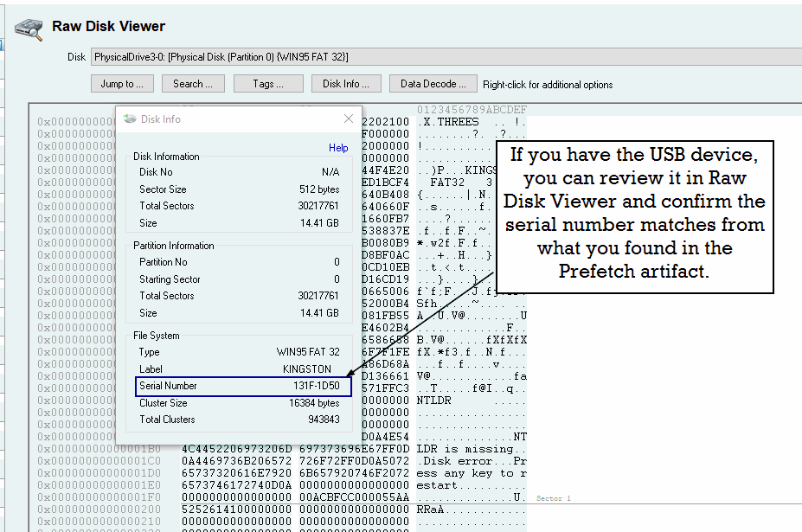This screenshot has width=802, height=532.
Task: Click the Disk Information group heading
Action: click(x=166, y=157)
